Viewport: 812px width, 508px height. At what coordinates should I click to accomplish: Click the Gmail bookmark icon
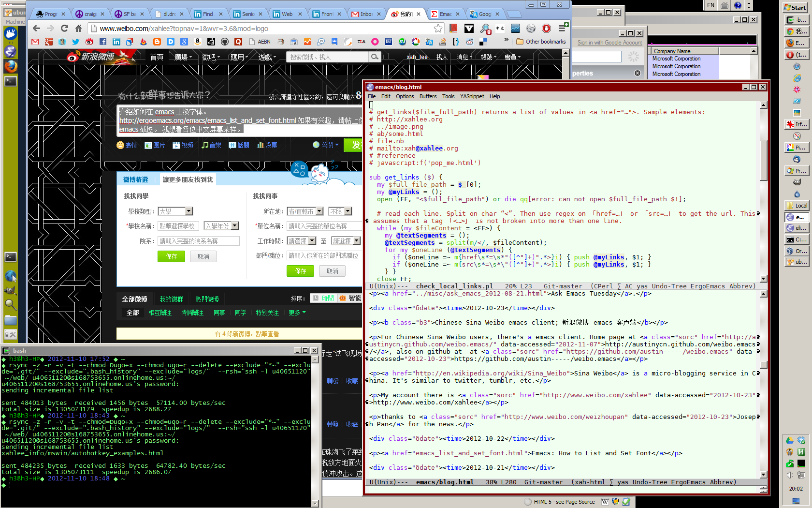click(35, 42)
